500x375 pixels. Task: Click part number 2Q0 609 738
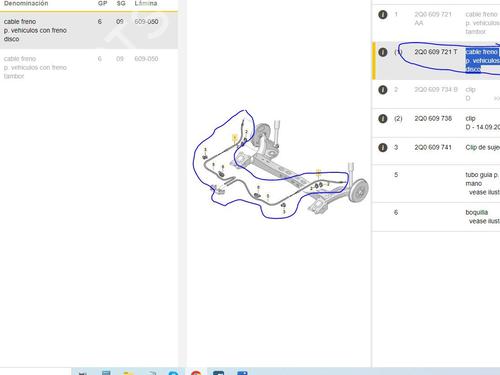coord(433,119)
